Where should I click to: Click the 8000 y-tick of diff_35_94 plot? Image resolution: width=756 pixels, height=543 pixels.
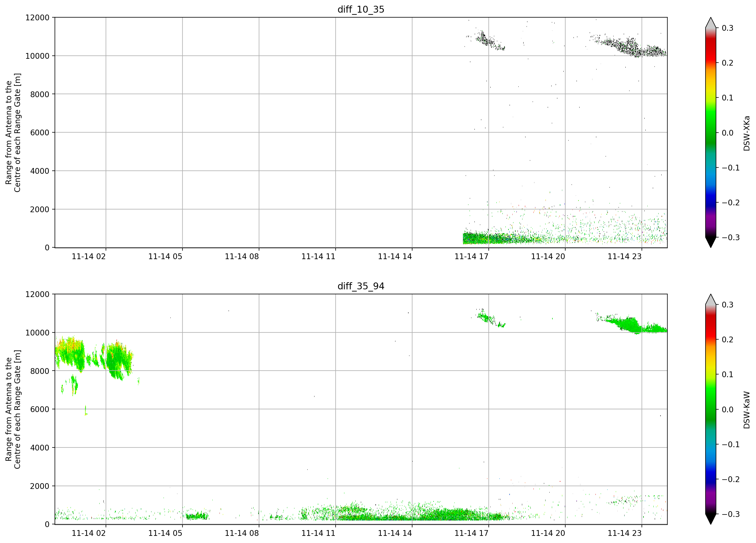40,371
